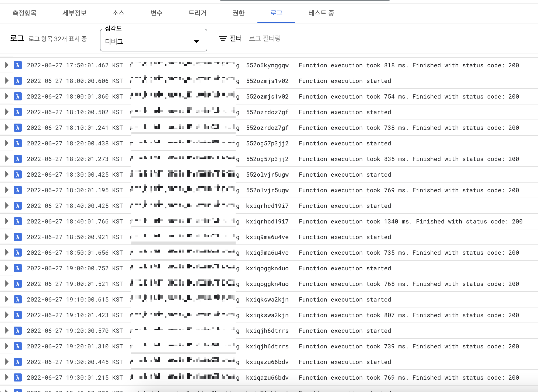538x392 pixels.
Task: Click lambda icon for 18:40:00.425 entry
Action: coord(18,206)
